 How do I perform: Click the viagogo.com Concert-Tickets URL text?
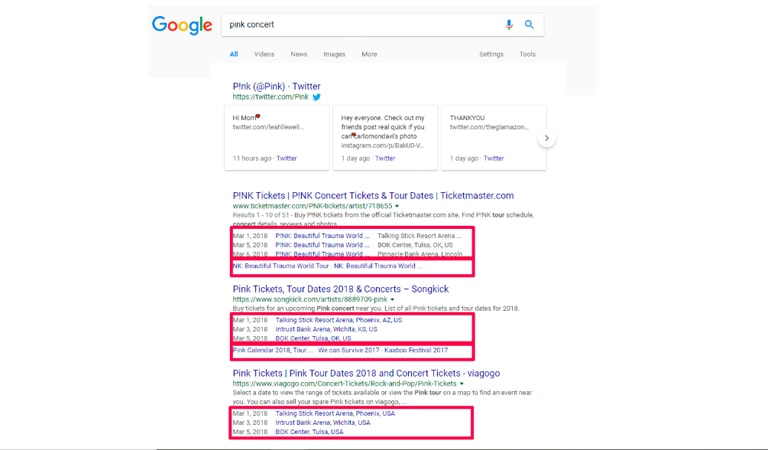point(344,383)
